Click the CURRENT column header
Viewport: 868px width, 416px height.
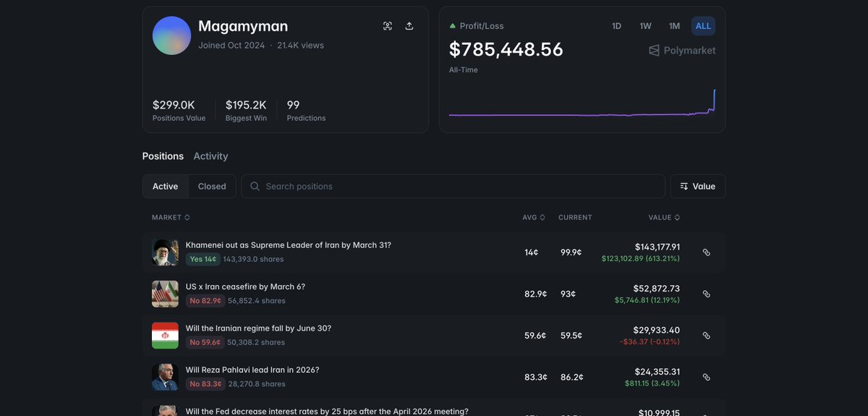(x=575, y=217)
